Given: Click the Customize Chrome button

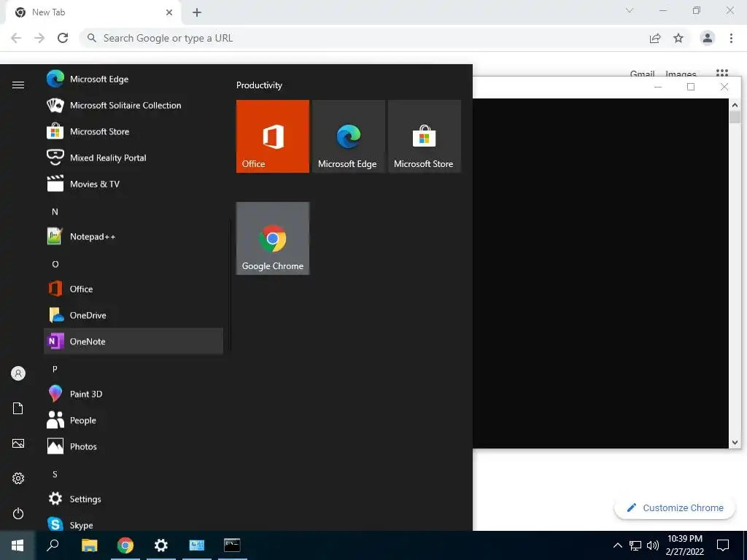Looking at the screenshot, I should (675, 507).
